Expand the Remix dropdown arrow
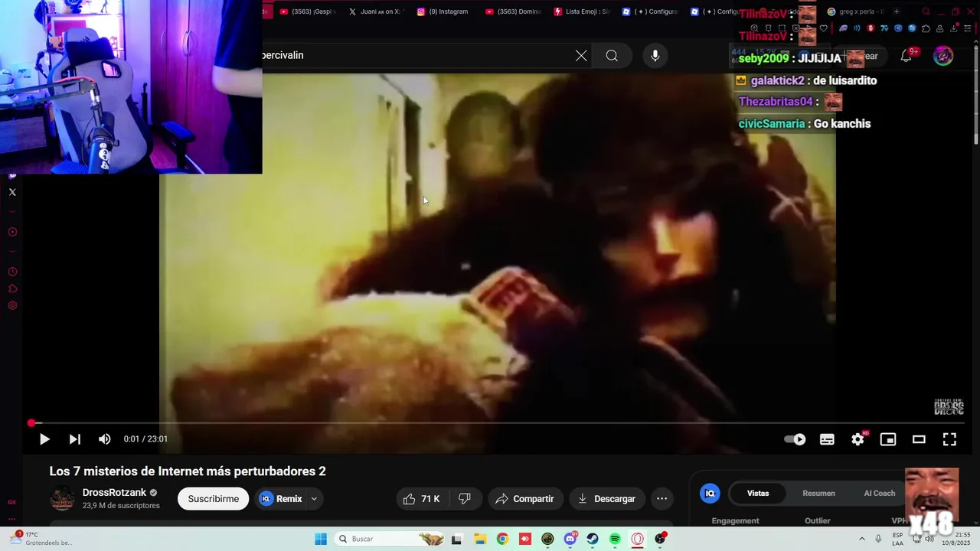This screenshot has height=551, width=980. [314, 499]
